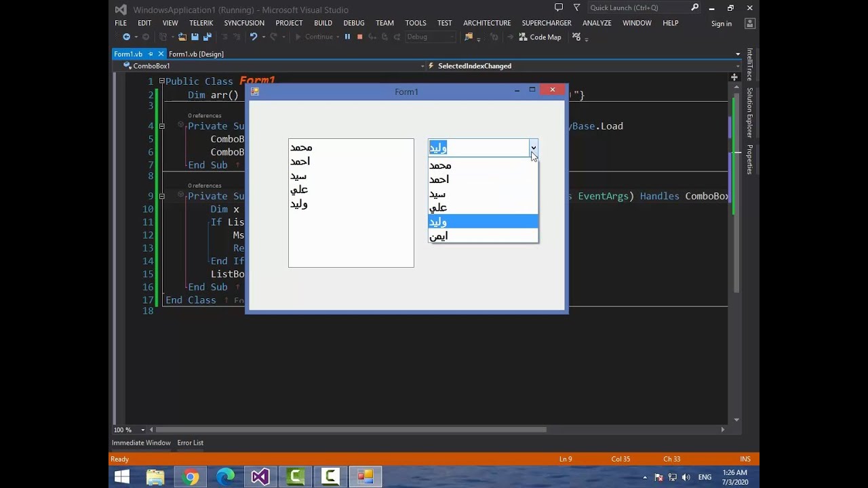Select 'ايمن' in the combo dropdown list
This screenshot has width=868, height=488.
pyautogui.click(x=483, y=236)
